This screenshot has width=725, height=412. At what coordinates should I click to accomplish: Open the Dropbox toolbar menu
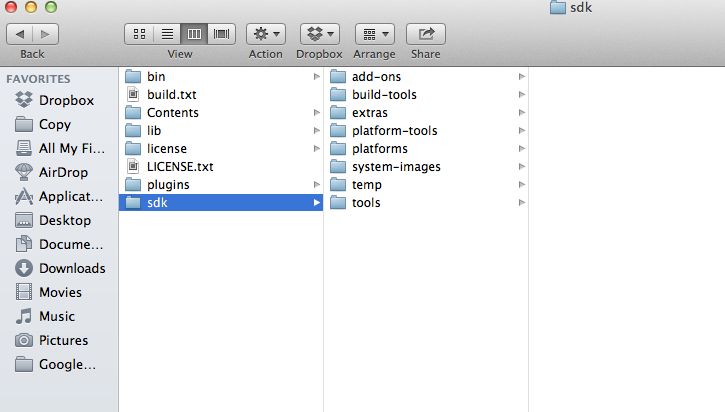(x=320, y=34)
